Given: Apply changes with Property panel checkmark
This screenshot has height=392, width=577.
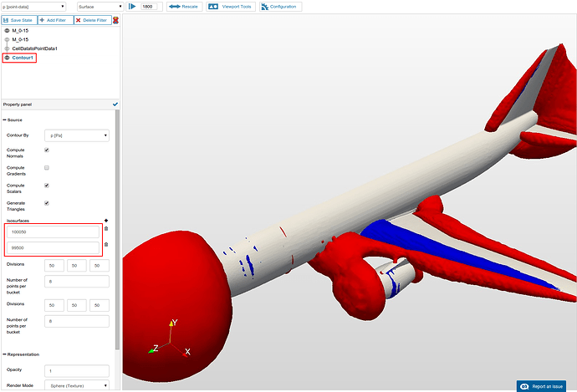Looking at the screenshot, I should (x=115, y=104).
